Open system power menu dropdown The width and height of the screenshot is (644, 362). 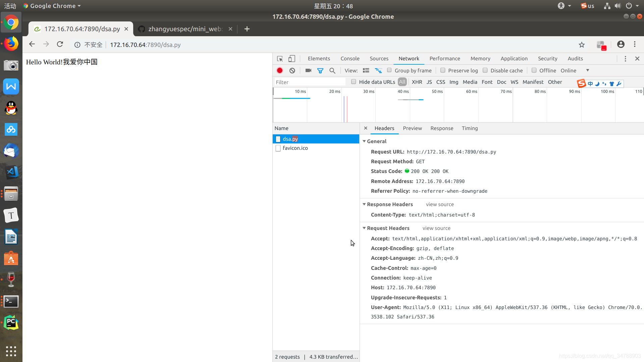[x=632, y=6]
